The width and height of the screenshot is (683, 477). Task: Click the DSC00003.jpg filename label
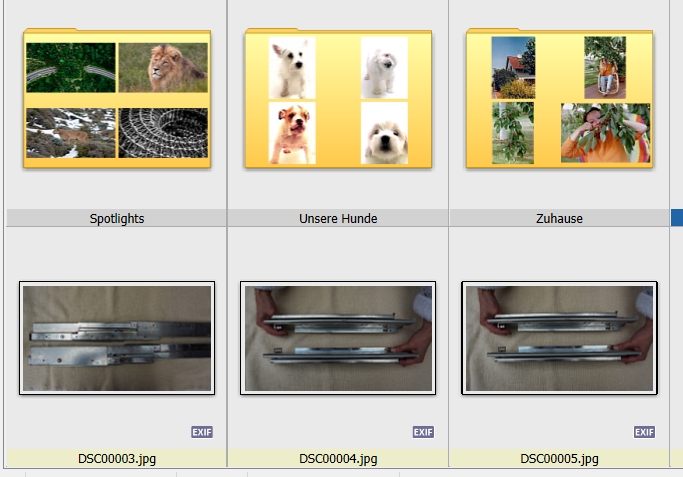point(117,459)
